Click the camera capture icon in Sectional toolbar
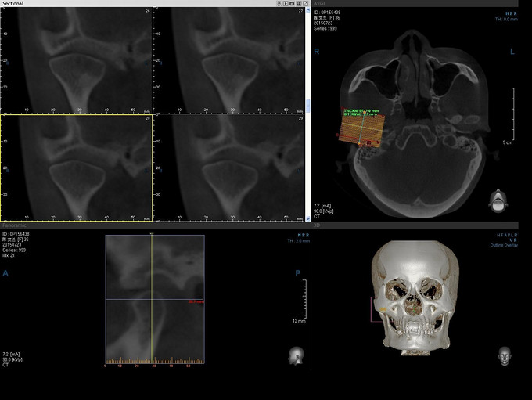The width and height of the screenshot is (532, 400). pos(292,3)
